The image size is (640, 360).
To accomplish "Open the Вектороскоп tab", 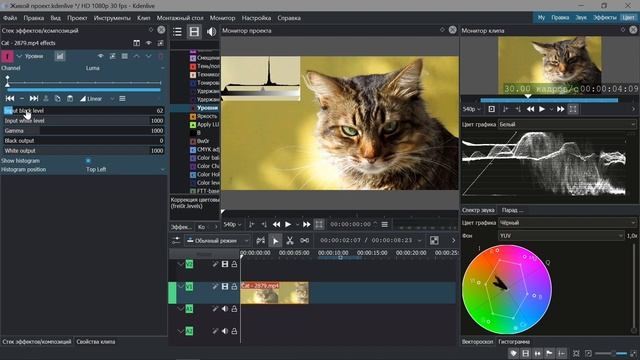I will pyautogui.click(x=478, y=342).
